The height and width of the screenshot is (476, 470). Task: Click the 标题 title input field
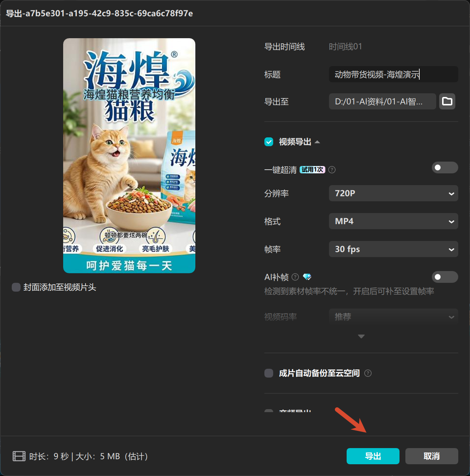click(393, 74)
